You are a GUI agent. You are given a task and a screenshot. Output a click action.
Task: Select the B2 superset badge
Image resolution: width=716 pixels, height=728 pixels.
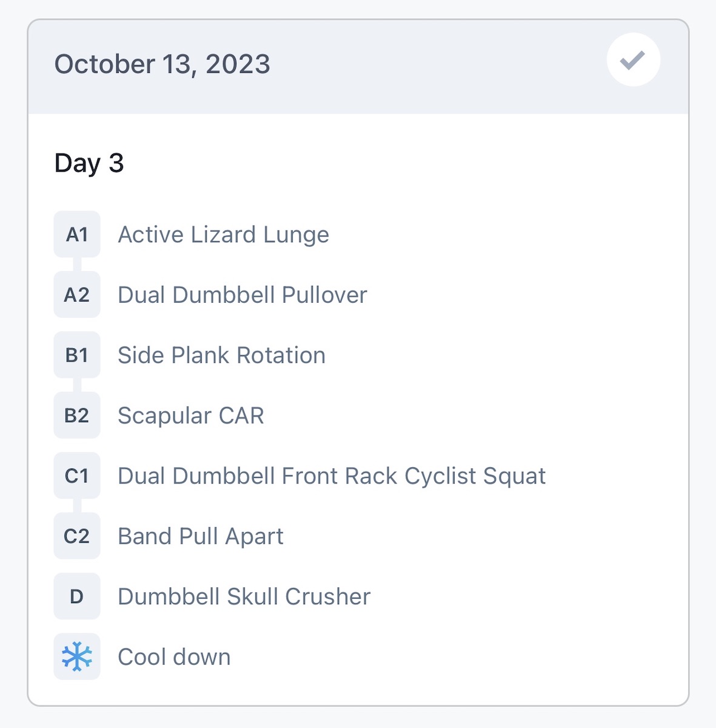(77, 416)
